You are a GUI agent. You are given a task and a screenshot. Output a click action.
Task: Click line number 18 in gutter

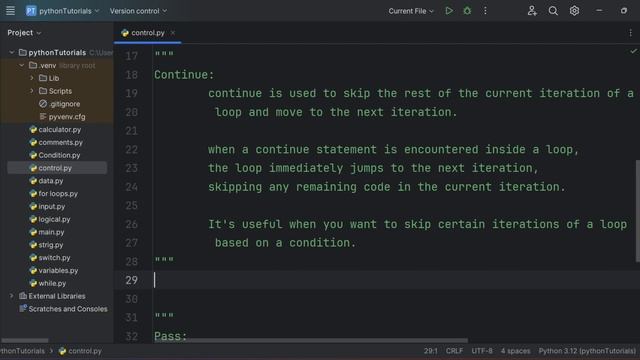[x=131, y=75]
